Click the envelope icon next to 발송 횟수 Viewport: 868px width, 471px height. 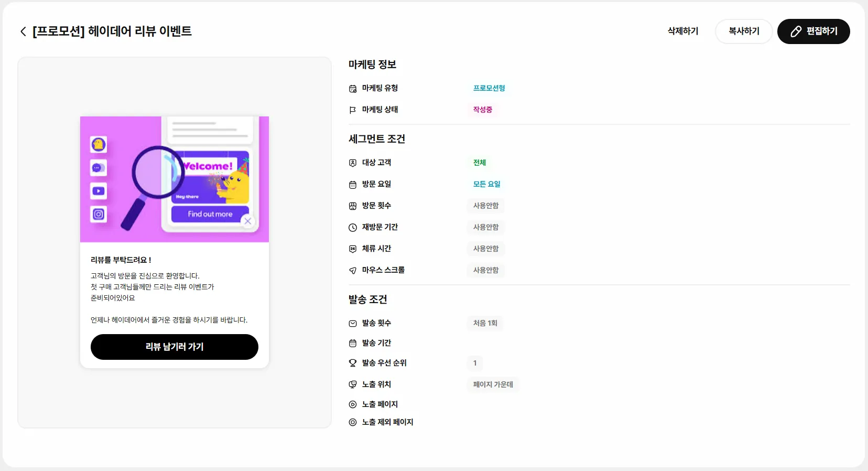(x=353, y=324)
